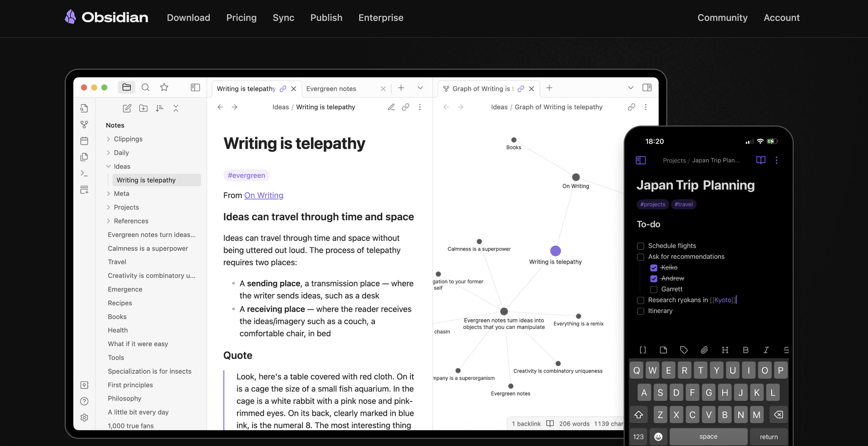Open vault switcher icon

click(x=84, y=385)
